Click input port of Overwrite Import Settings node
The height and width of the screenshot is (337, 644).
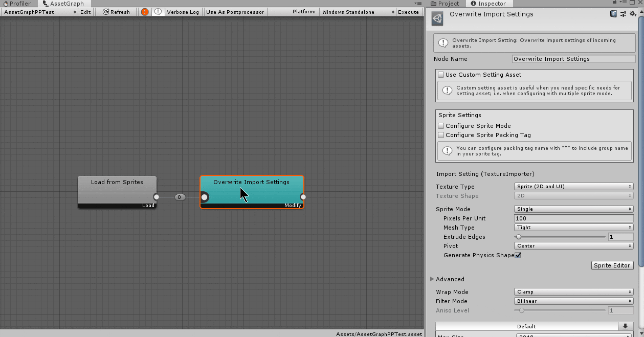point(204,197)
